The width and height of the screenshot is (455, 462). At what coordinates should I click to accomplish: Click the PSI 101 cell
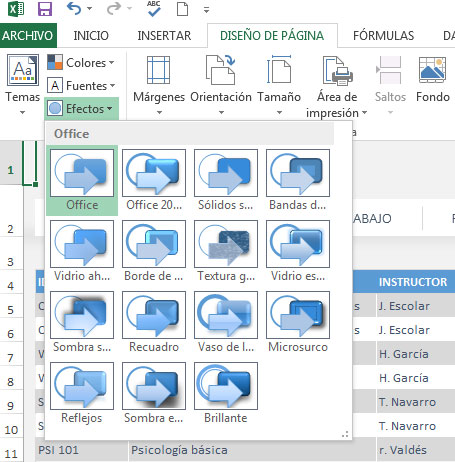coord(81,450)
